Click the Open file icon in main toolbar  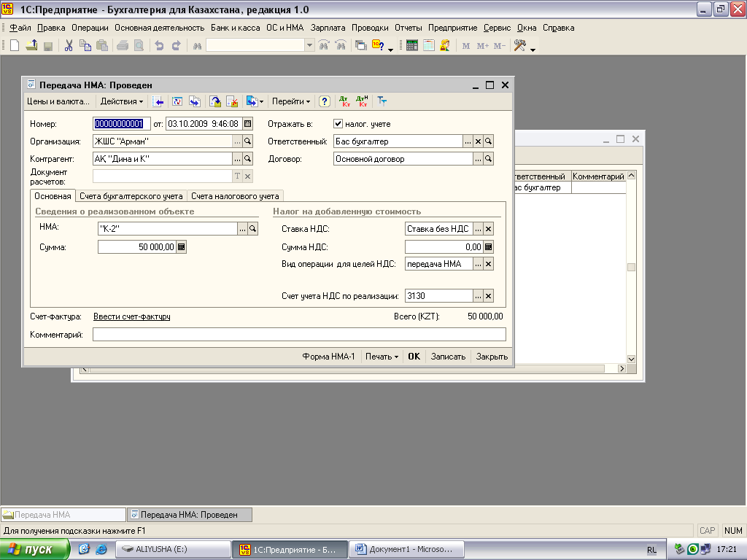pyautogui.click(x=31, y=46)
